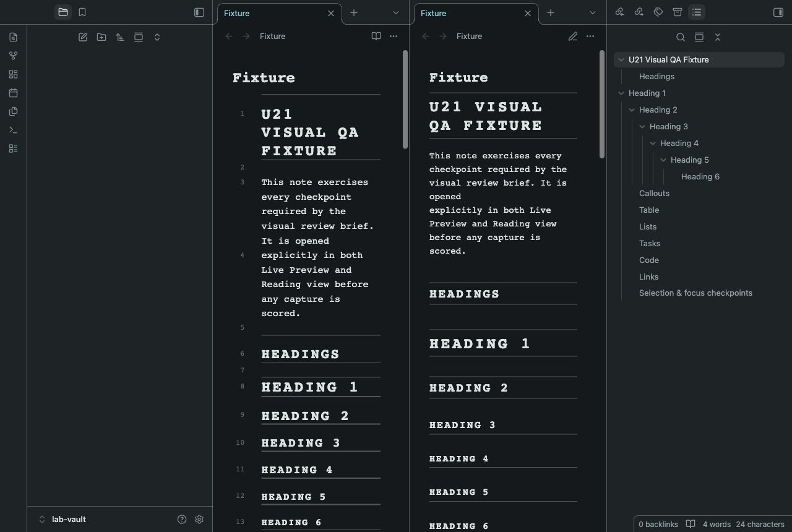The image size is (792, 532).
Task: Jump to Callouts in the outline
Action: (654, 194)
